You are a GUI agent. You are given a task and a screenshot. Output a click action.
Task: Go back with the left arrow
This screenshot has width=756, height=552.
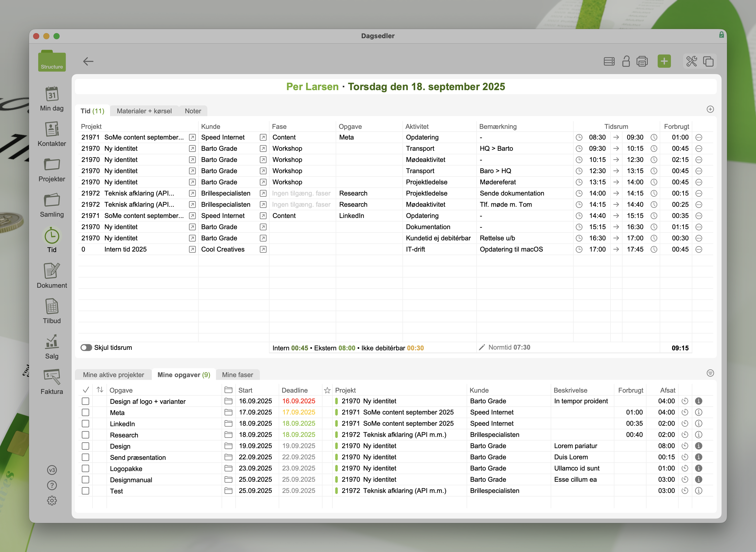click(88, 61)
